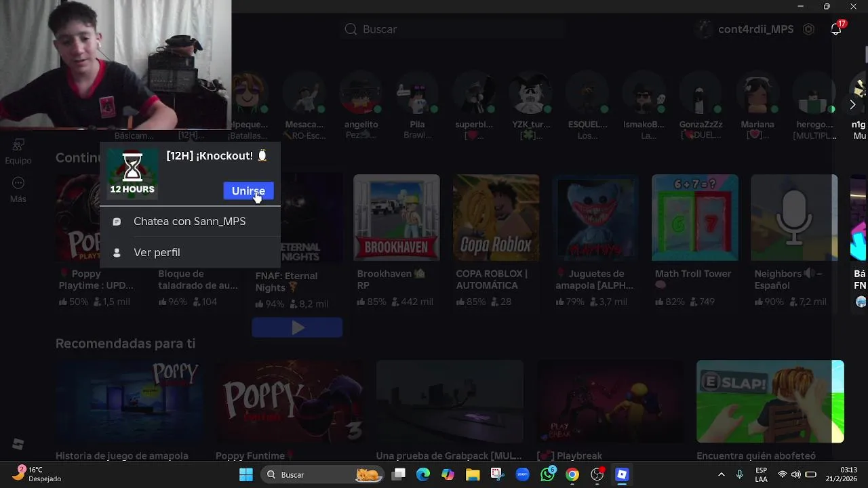Open Bloque de taladrado game title
Viewport: 868px width, 488px height.
[198, 279]
